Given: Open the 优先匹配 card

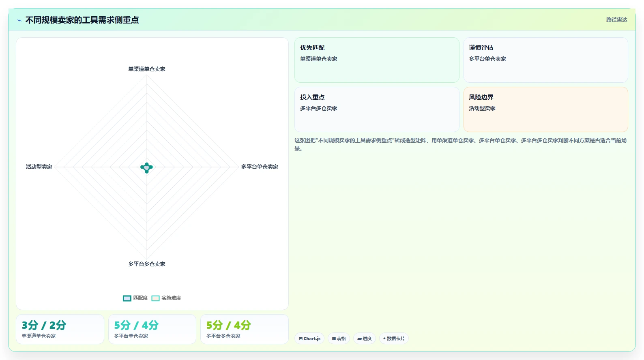Looking at the screenshot, I should pos(377,60).
